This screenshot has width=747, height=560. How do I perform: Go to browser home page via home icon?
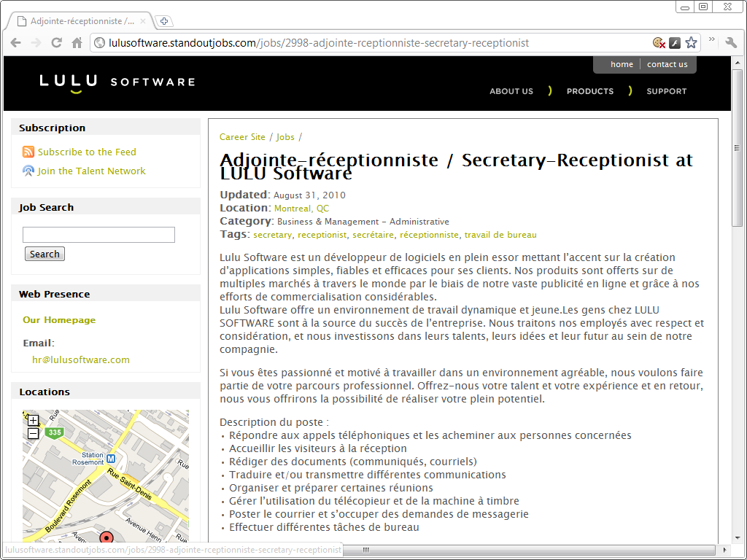77,42
